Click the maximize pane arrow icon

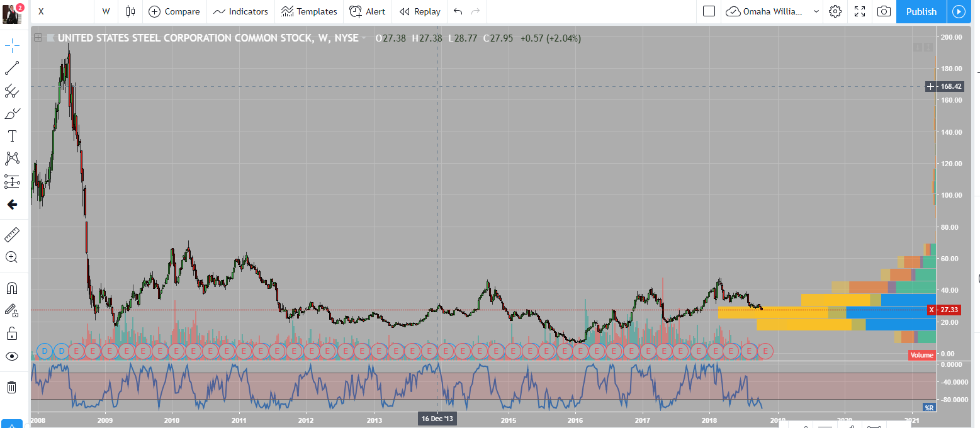point(928,48)
